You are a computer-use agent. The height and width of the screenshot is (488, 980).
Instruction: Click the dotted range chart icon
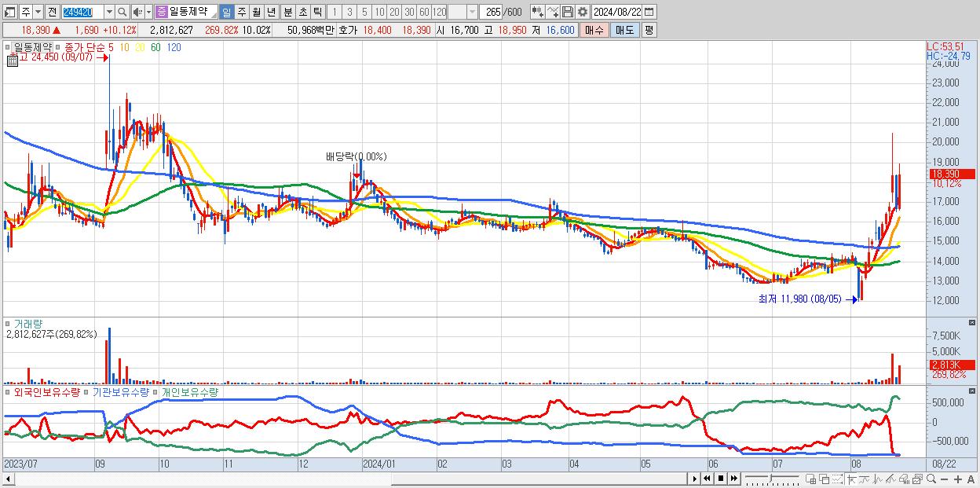(837, 479)
